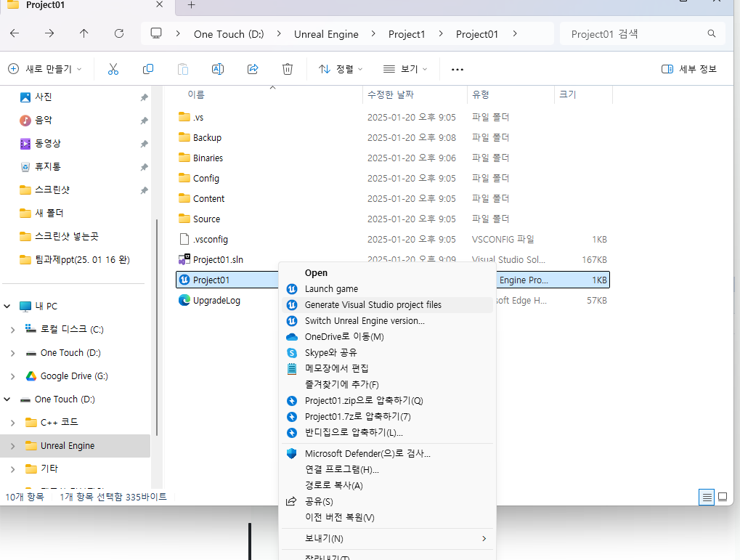Go up one folder level
Screen dimensions: 740x560
tap(84, 33)
